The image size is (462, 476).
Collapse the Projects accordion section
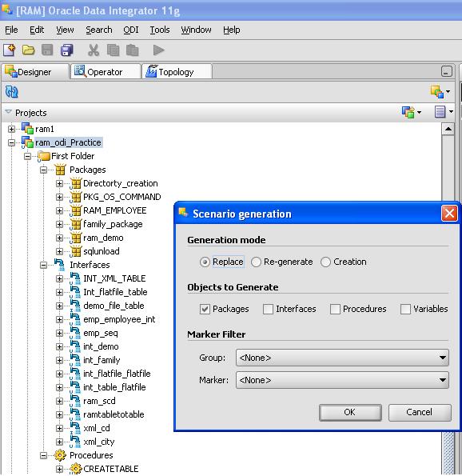click(8, 112)
